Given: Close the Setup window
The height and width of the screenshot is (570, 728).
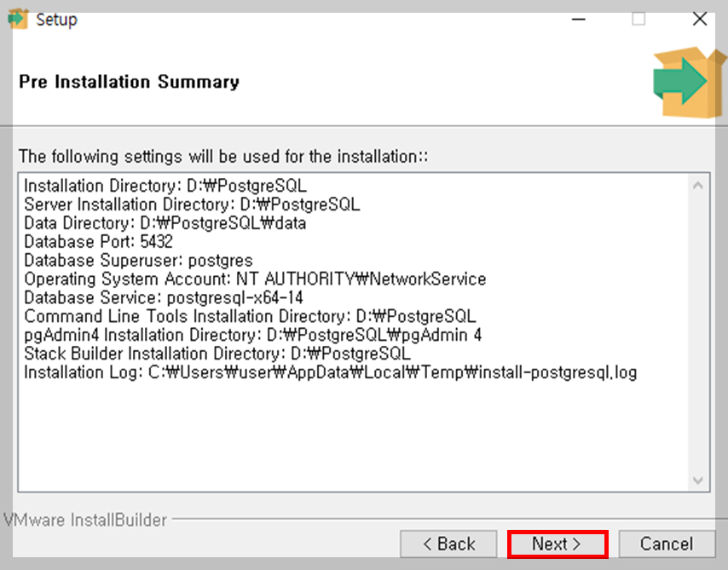Looking at the screenshot, I should coord(700,19).
